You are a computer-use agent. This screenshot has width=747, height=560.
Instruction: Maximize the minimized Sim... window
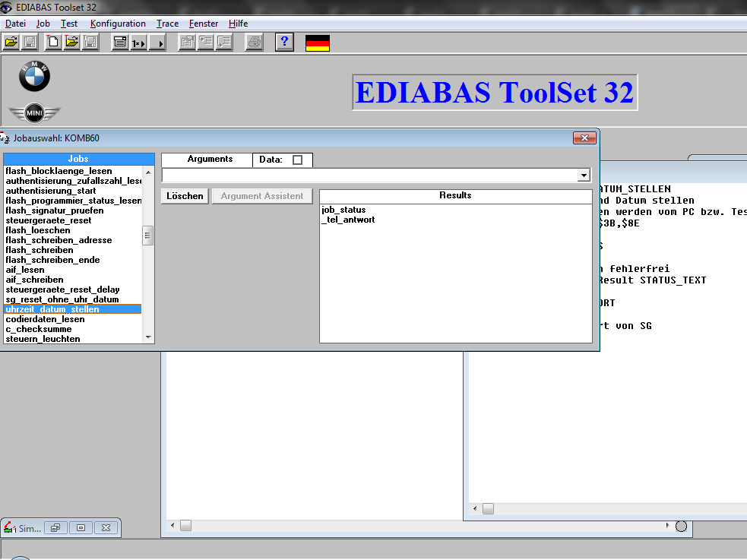[81, 527]
